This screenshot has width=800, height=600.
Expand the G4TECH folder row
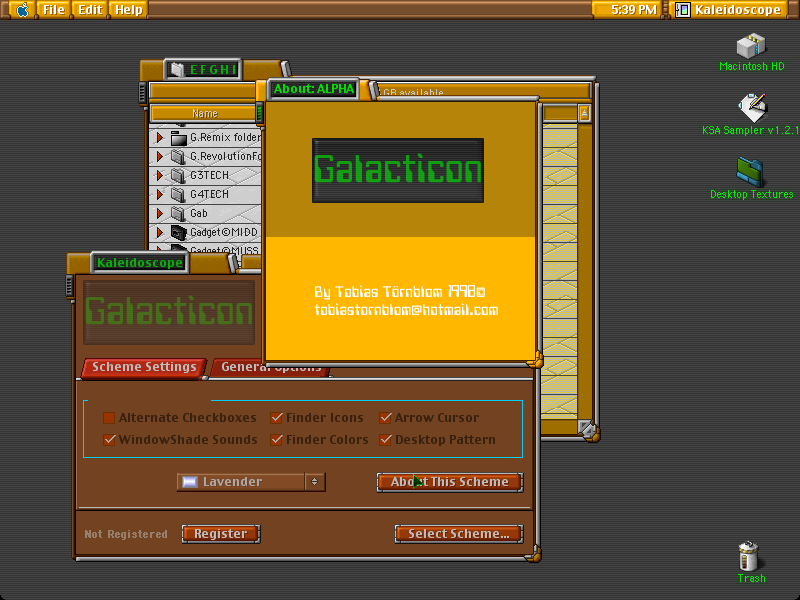pos(160,194)
